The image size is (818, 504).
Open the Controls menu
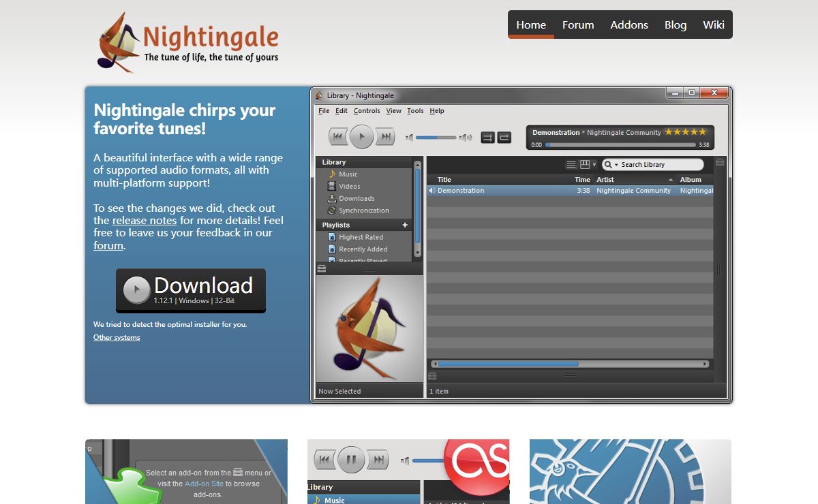coord(367,111)
